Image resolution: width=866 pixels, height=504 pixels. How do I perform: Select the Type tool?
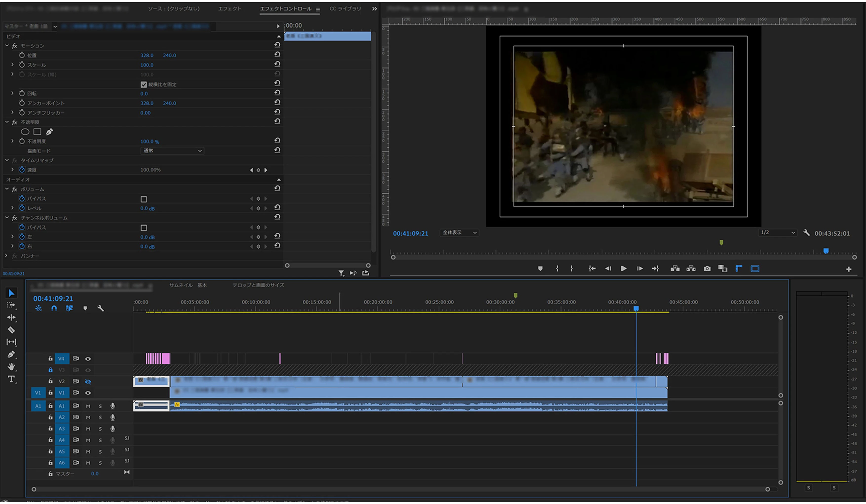[x=11, y=379]
